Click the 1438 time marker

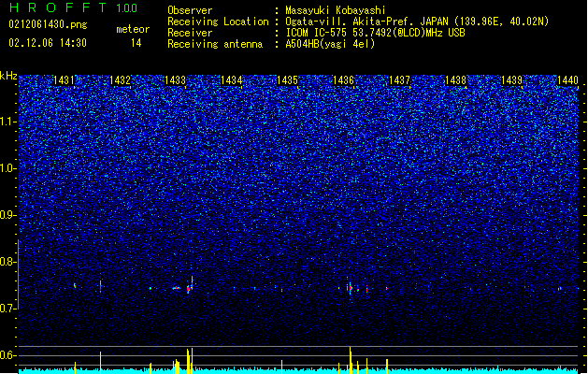pyautogui.click(x=455, y=79)
